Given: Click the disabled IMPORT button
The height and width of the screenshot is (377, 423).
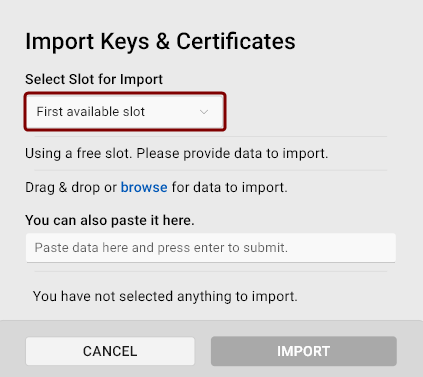Looking at the screenshot, I should (304, 351).
